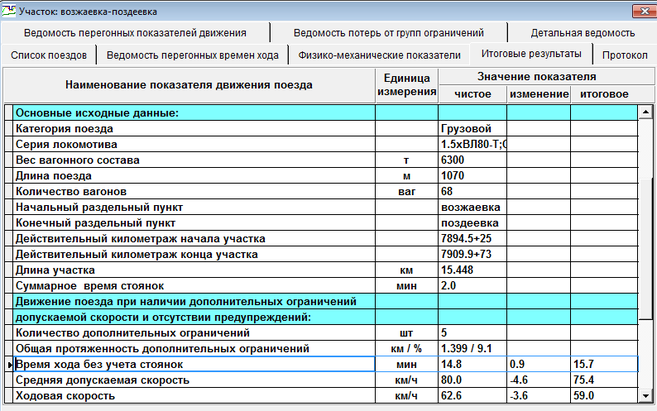Click scrollbar up arrow of the table

click(x=645, y=112)
